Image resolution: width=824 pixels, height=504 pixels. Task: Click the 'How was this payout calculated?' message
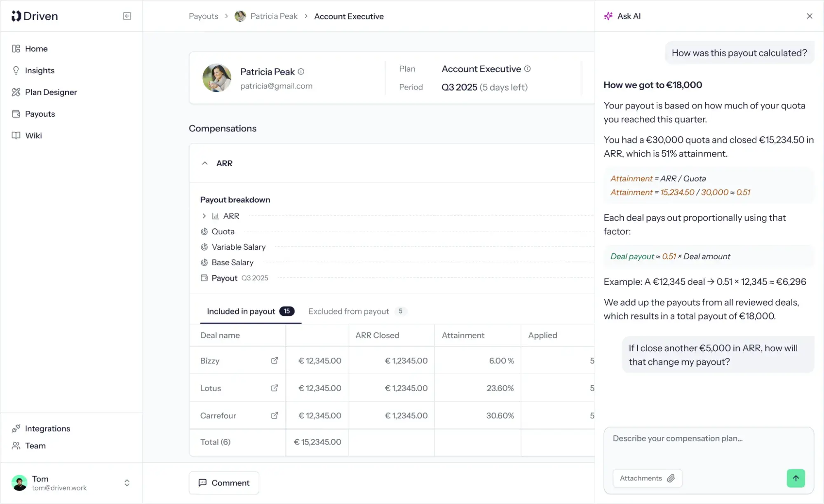739,53
